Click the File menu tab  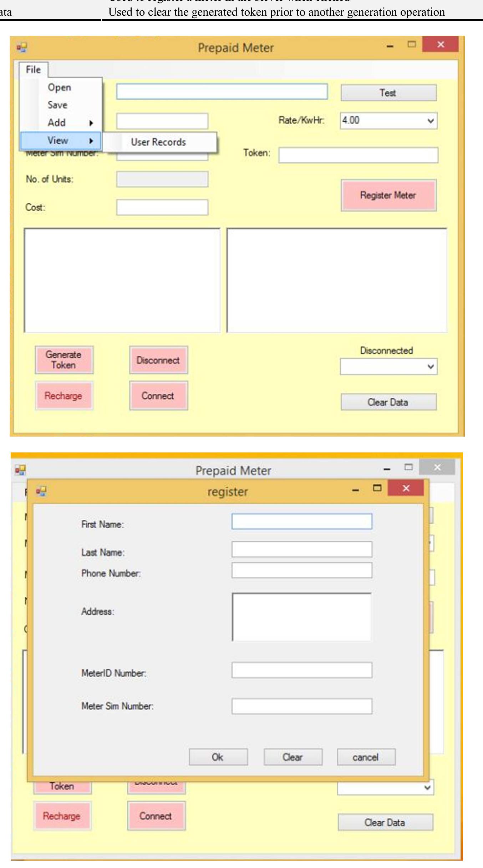(x=34, y=70)
